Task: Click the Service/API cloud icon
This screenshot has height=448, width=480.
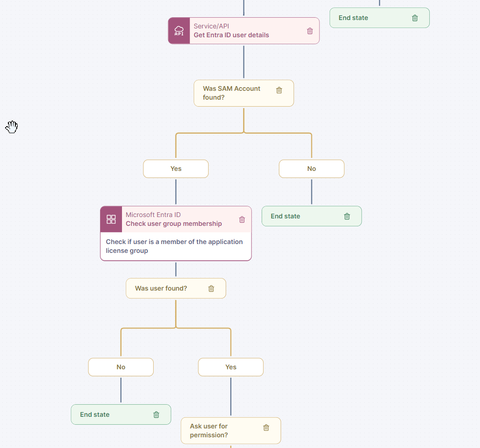Action: (179, 31)
